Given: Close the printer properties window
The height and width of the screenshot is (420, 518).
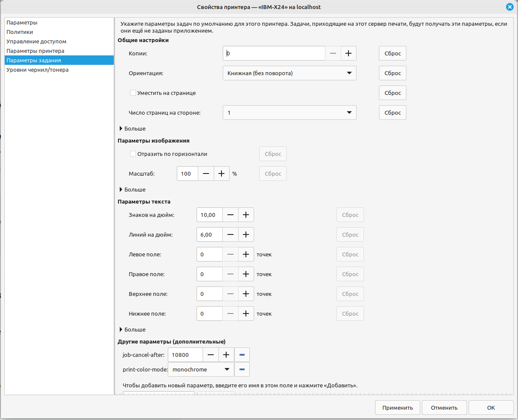Looking at the screenshot, I should click(x=509, y=7).
